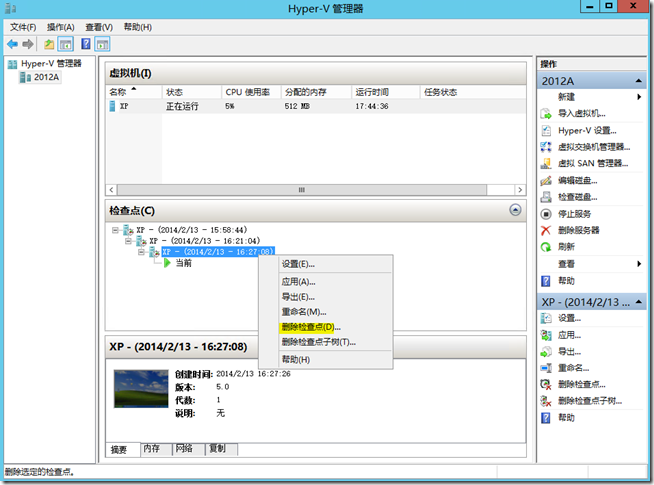
Task: Click the 停止服务 stop icon
Action: [546, 214]
